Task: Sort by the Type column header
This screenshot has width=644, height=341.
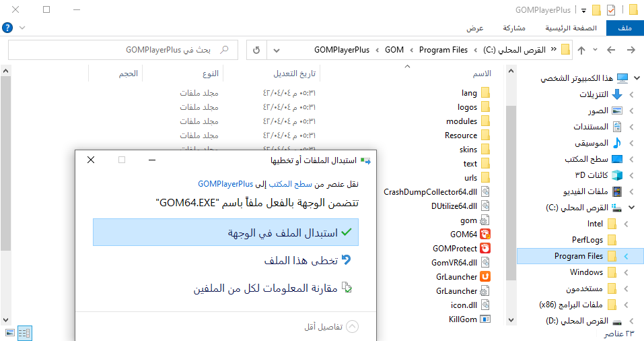Action: pyautogui.click(x=211, y=73)
